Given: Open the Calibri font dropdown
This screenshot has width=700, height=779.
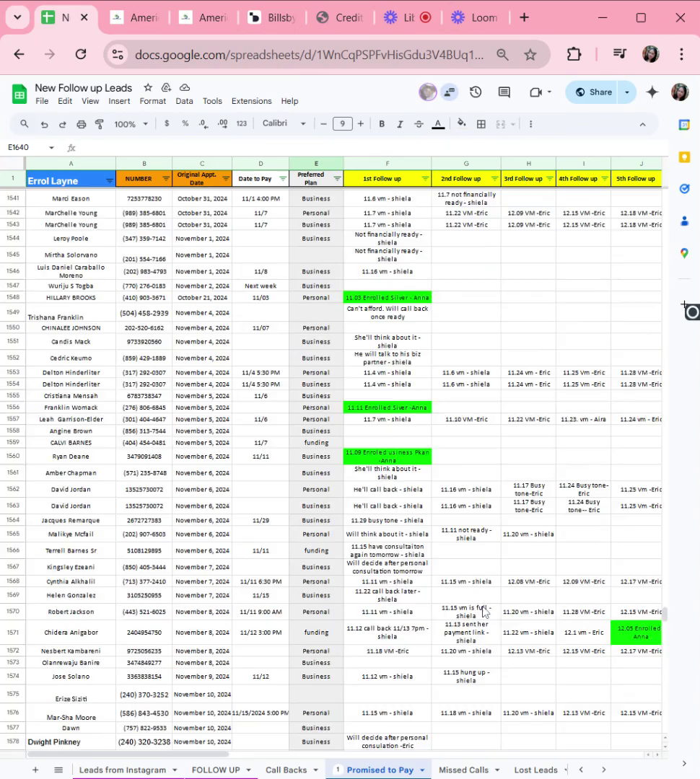Looking at the screenshot, I should 284,123.
